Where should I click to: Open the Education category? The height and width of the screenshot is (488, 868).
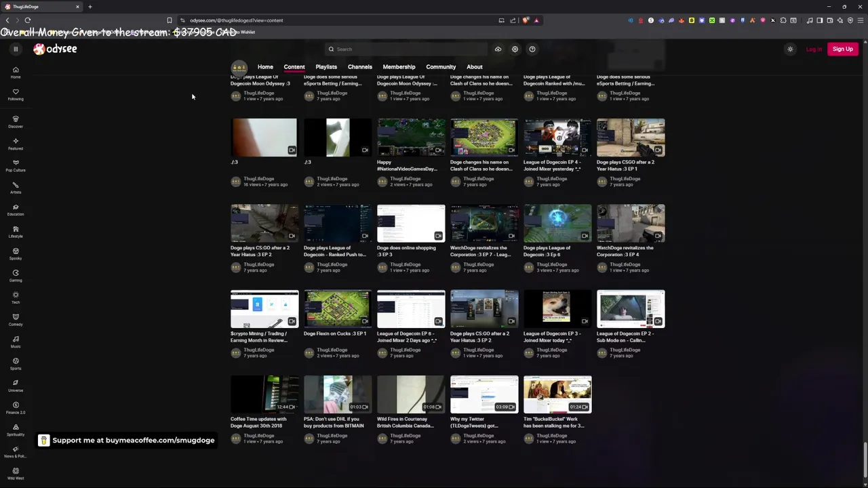coord(16,210)
